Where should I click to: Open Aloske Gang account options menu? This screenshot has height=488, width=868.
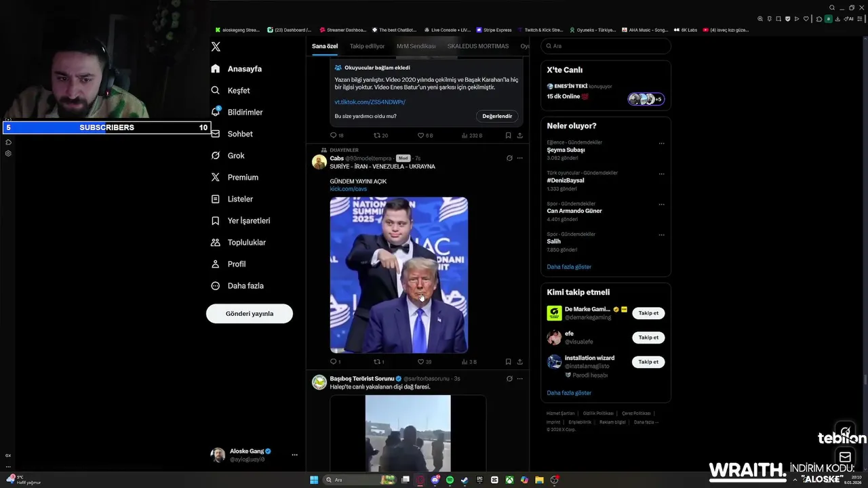[294, 455]
